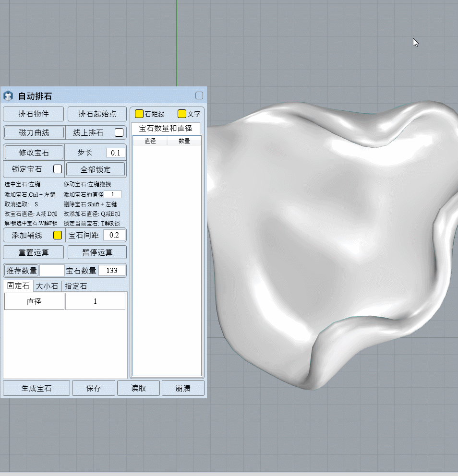This screenshot has width=458, height=476.
Task: Click the checkbox in the panel title bar
Action: coord(199,95)
